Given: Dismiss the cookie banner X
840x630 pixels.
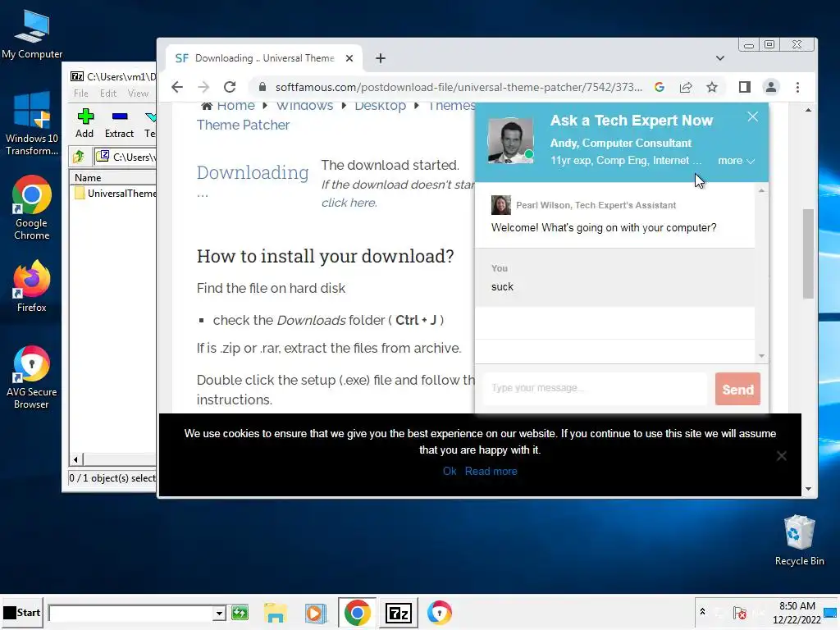Looking at the screenshot, I should tap(782, 456).
